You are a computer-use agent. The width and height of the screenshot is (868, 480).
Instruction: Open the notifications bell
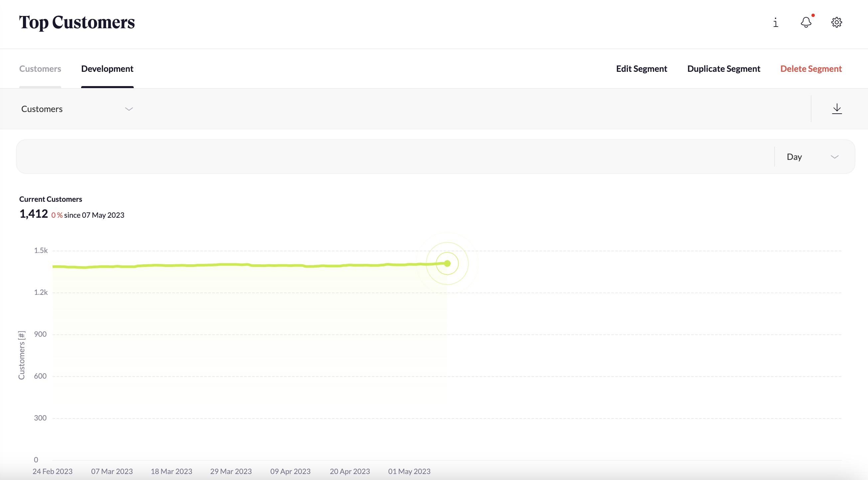point(806,22)
